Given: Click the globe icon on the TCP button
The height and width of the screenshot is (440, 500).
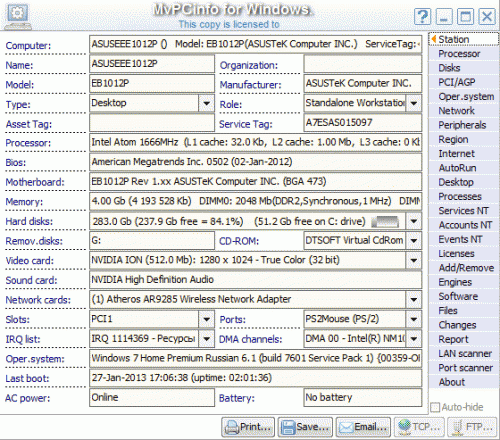Looking at the screenshot, I should [404, 427].
